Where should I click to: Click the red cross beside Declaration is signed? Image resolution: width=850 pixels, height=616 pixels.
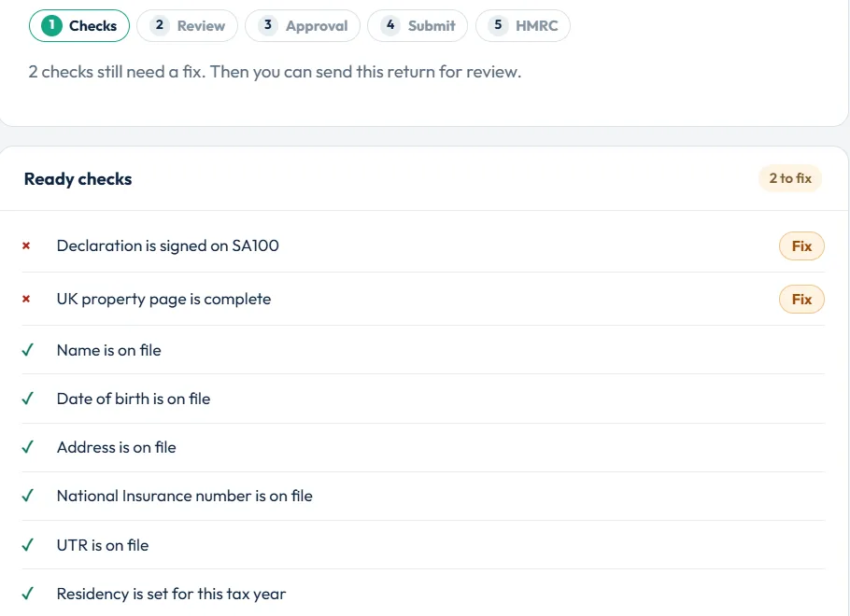click(x=26, y=246)
